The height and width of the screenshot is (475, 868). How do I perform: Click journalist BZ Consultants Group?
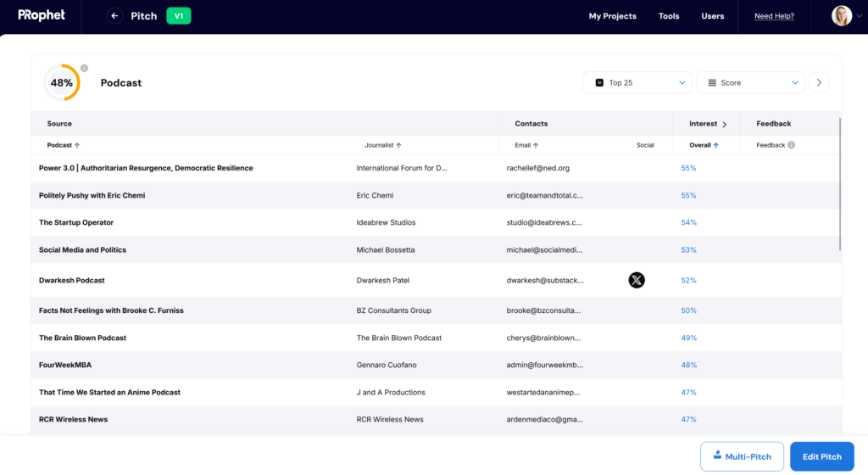click(393, 310)
